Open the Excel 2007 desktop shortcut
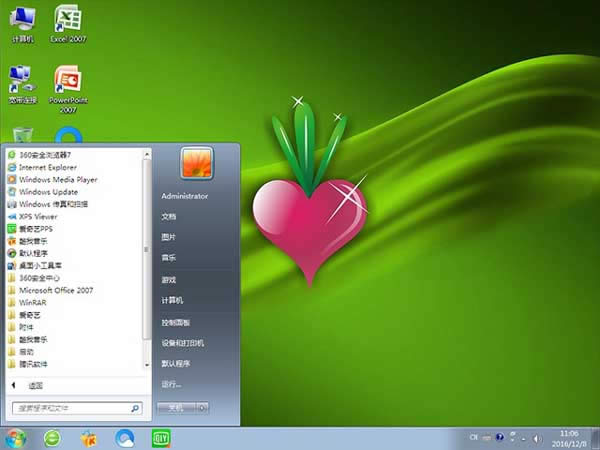 (68, 20)
